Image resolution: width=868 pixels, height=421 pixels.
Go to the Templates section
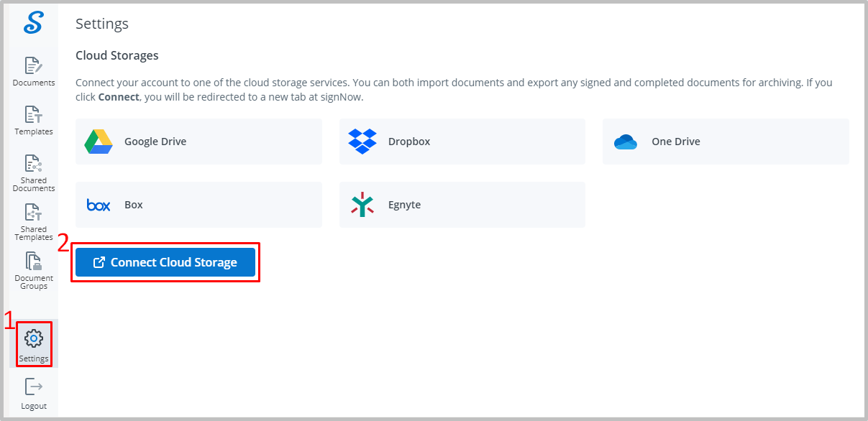pos(34,120)
